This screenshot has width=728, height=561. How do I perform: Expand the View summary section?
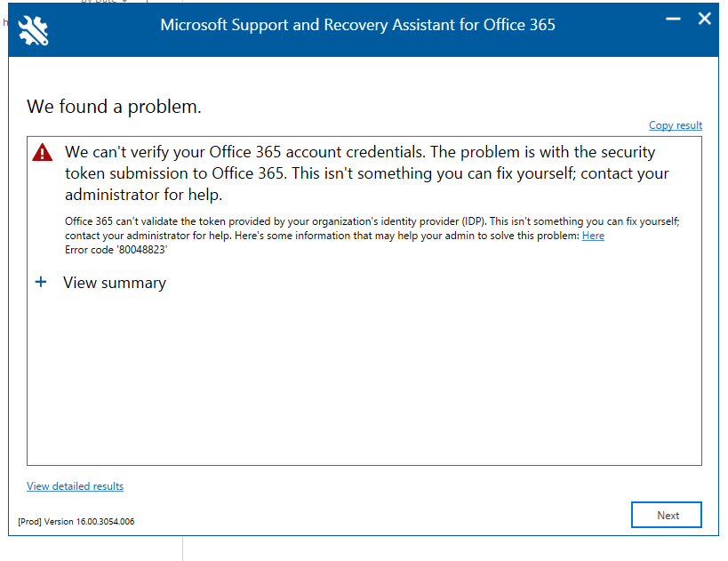tap(114, 283)
